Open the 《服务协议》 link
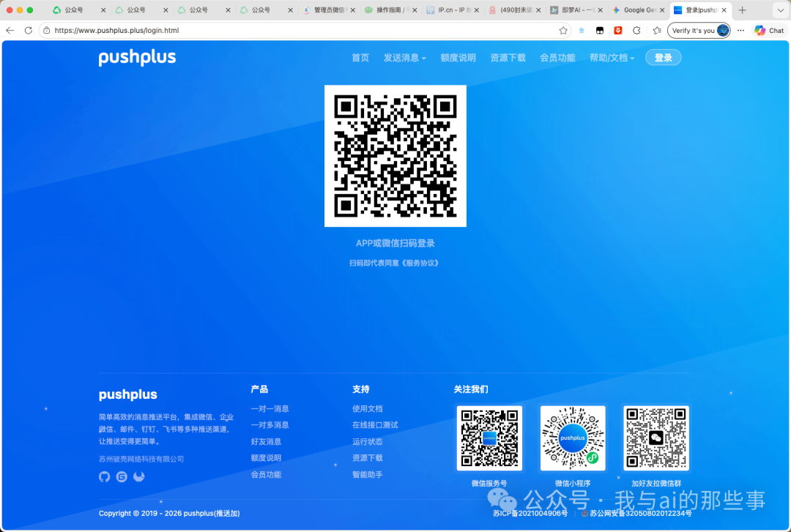Viewport: 791px width, 532px height. pos(420,263)
